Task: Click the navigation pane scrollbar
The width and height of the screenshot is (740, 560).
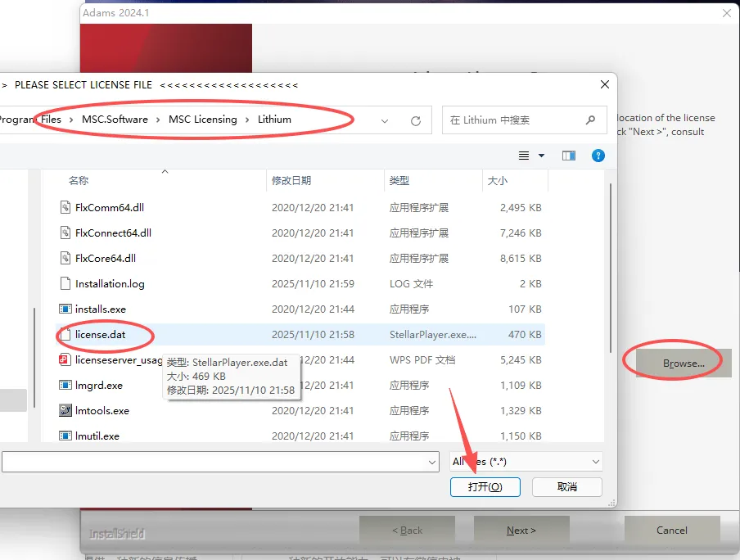Action: [34, 358]
